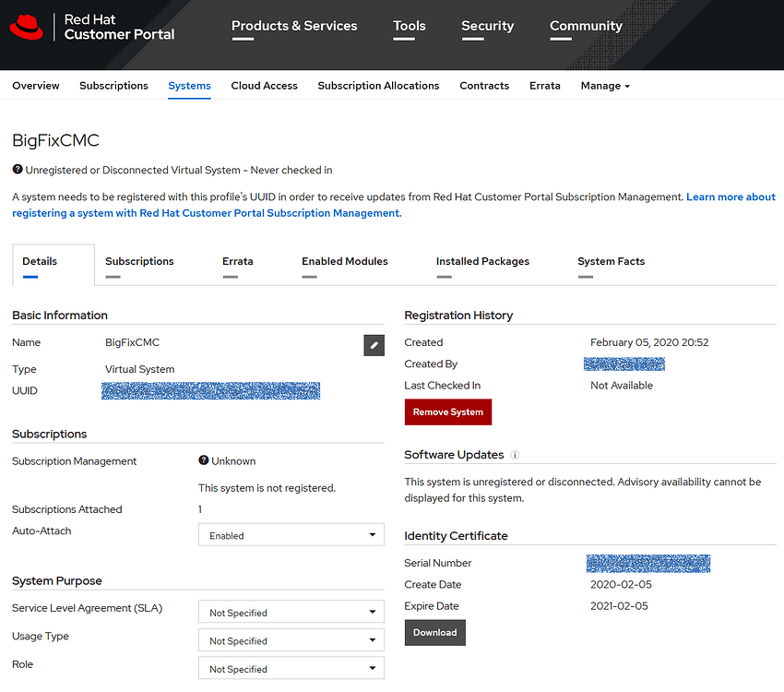Open the Auto-Attach dropdown
Screen dimensions: 784x692
pyautogui.click(x=291, y=534)
